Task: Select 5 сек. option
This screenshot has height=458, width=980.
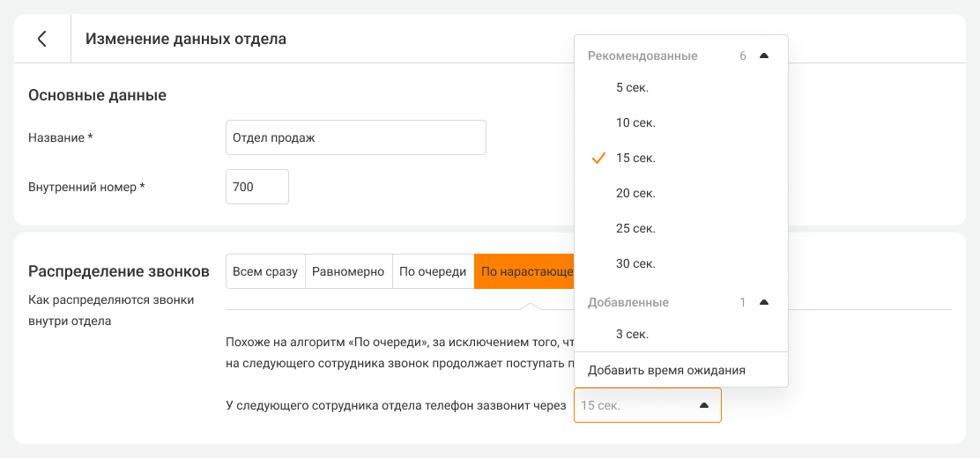Action: coord(633,87)
